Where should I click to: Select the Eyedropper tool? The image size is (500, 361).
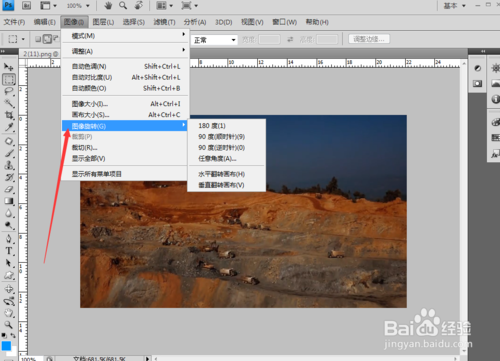click(x=9, y=127)
